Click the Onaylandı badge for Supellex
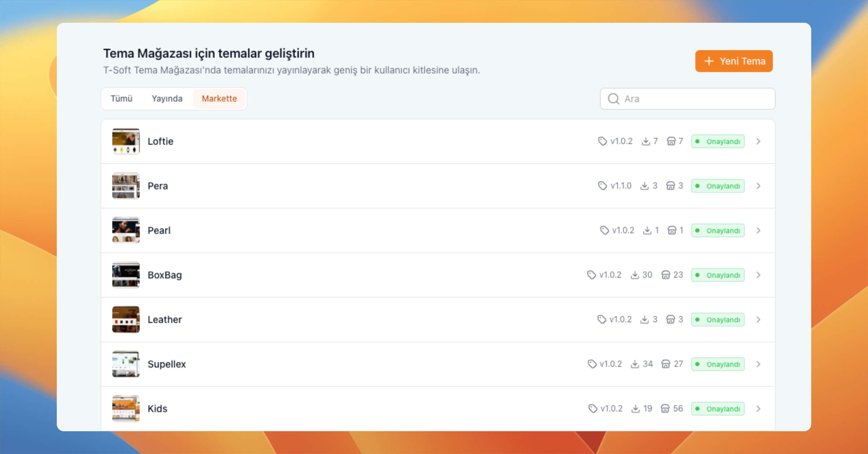Viewport: 868px width, 454px height. [x=718, y=364]
